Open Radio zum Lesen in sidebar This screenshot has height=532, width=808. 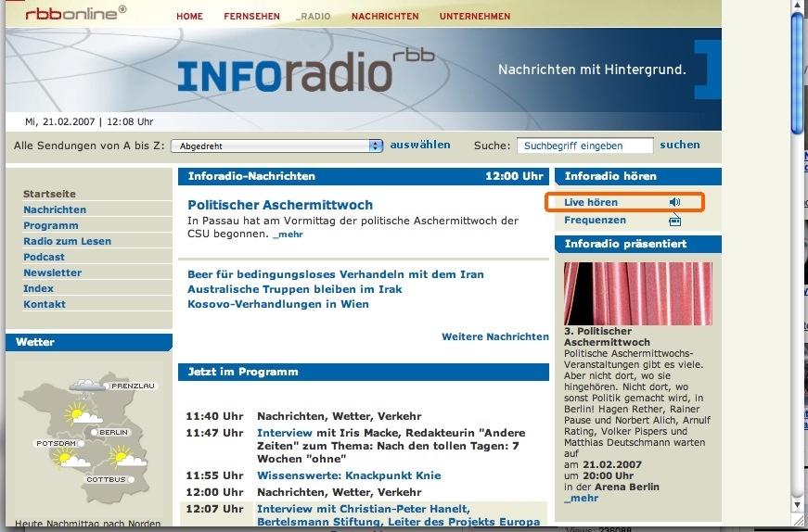click(x=67, y=241)
